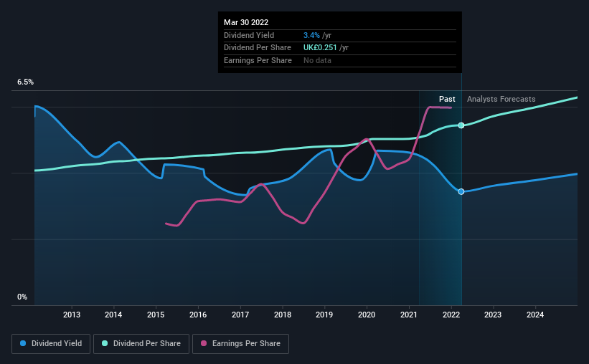Screen dimensions: 589x364
Task: Toggle the Dividend Yield legend button
Action: (51, 344)
